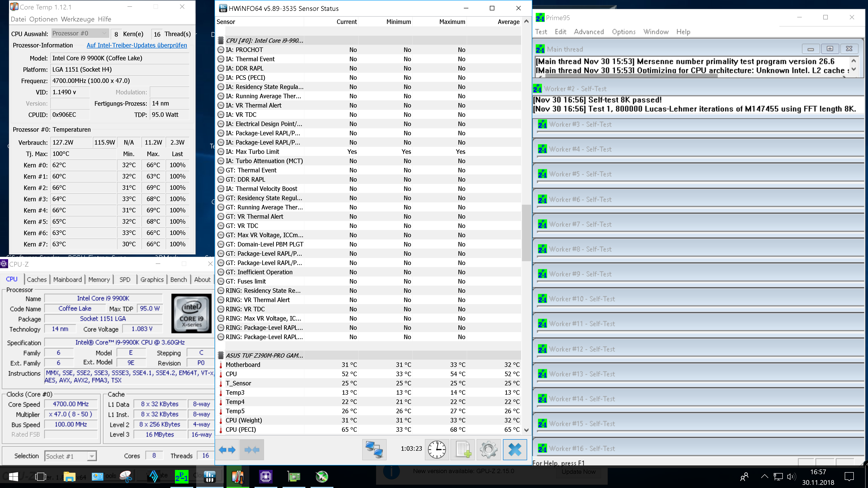The width and height of the screenshot is (868, 488).
Task: Click the log file sheet icon with green plus
Action: point(463,450)
